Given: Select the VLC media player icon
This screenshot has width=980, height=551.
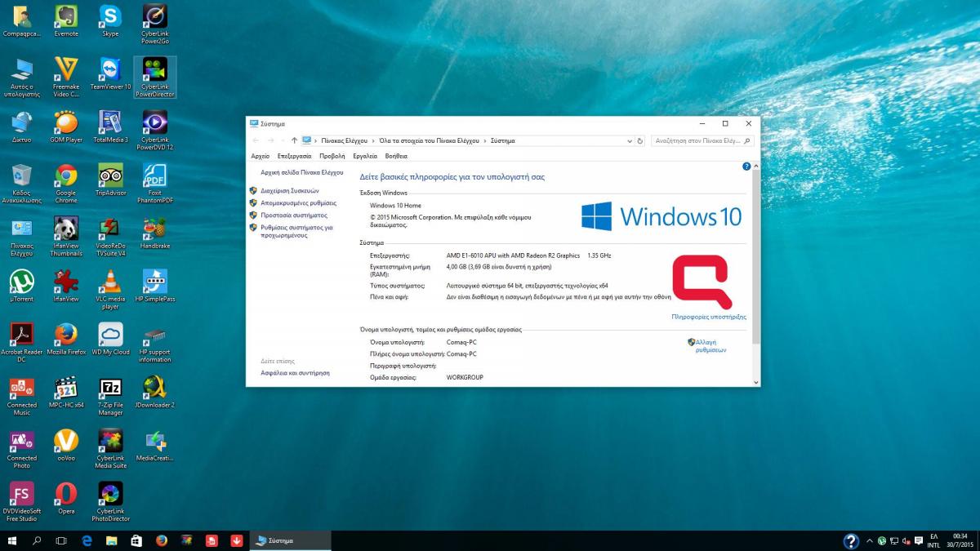Looking at the screenshot, I should (x=110, y=290).
